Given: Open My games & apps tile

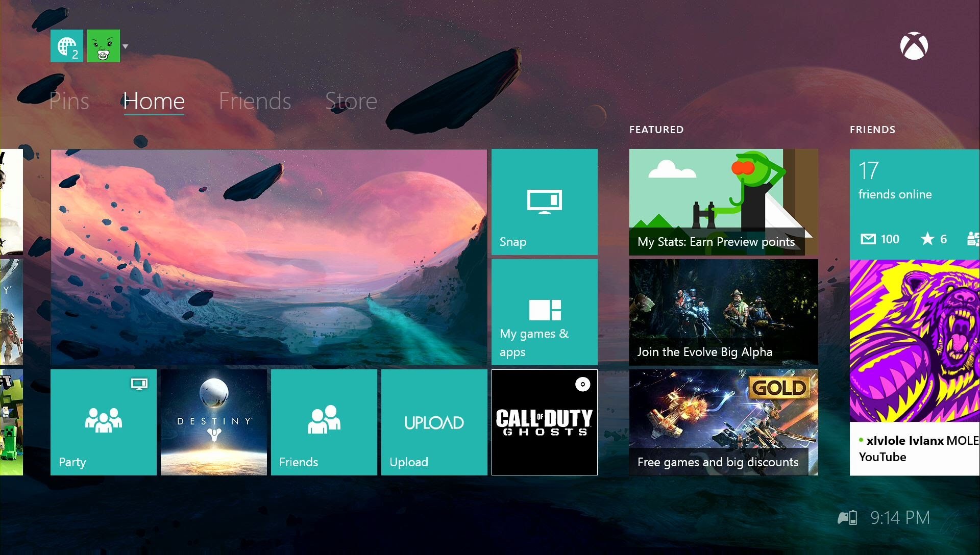Looking at the screenshot, I should [x=544, y=312].
